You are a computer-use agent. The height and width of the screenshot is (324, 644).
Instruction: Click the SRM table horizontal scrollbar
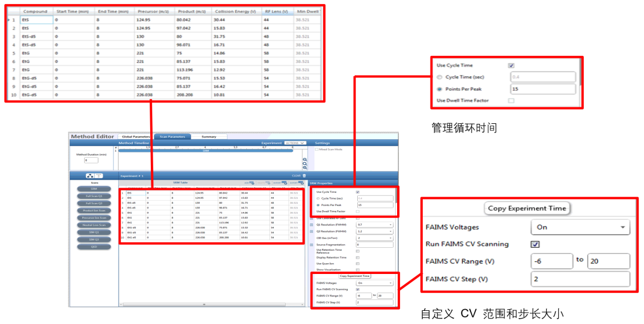coord(204,304)
